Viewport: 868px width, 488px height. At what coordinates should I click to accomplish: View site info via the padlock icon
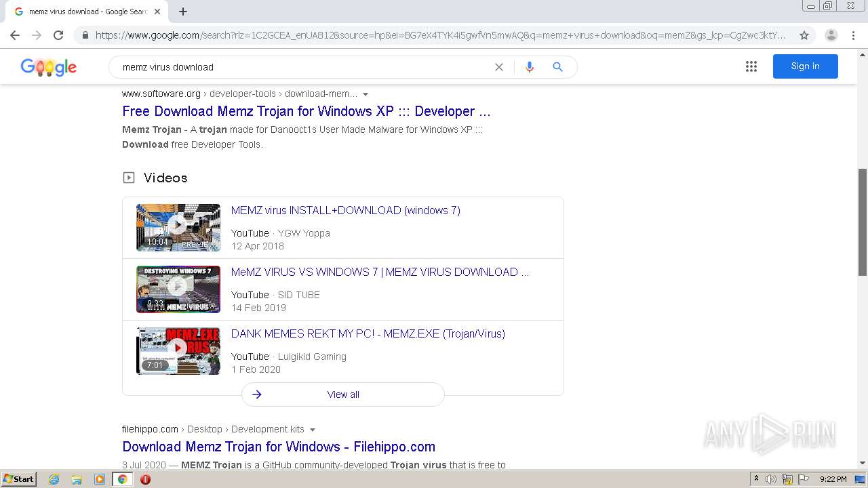pos(85,35)
